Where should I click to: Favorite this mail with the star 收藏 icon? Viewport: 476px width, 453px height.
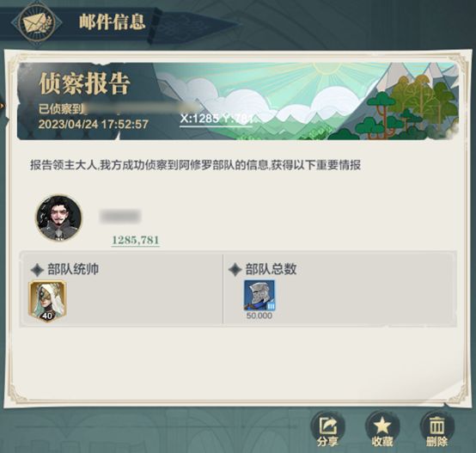(382, 429)
